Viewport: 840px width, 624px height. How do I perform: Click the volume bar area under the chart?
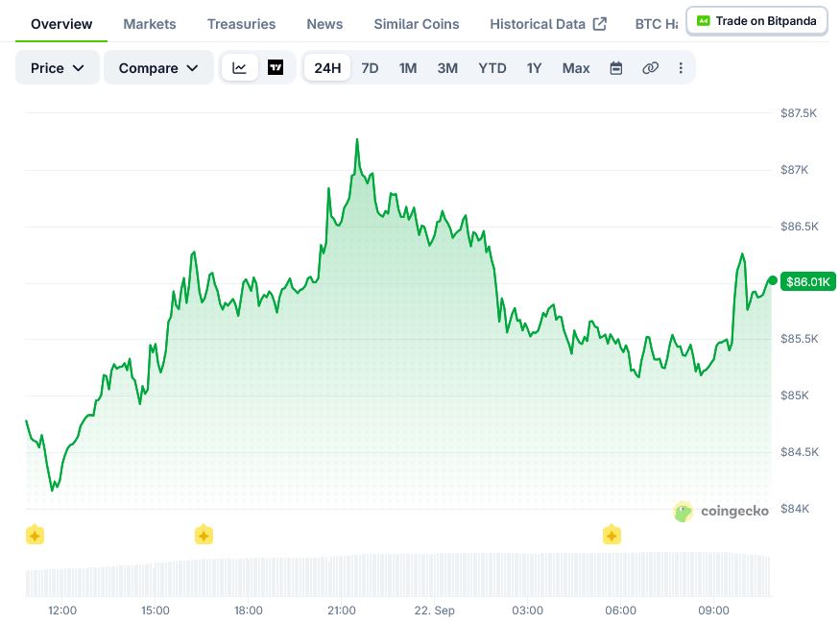398,575
